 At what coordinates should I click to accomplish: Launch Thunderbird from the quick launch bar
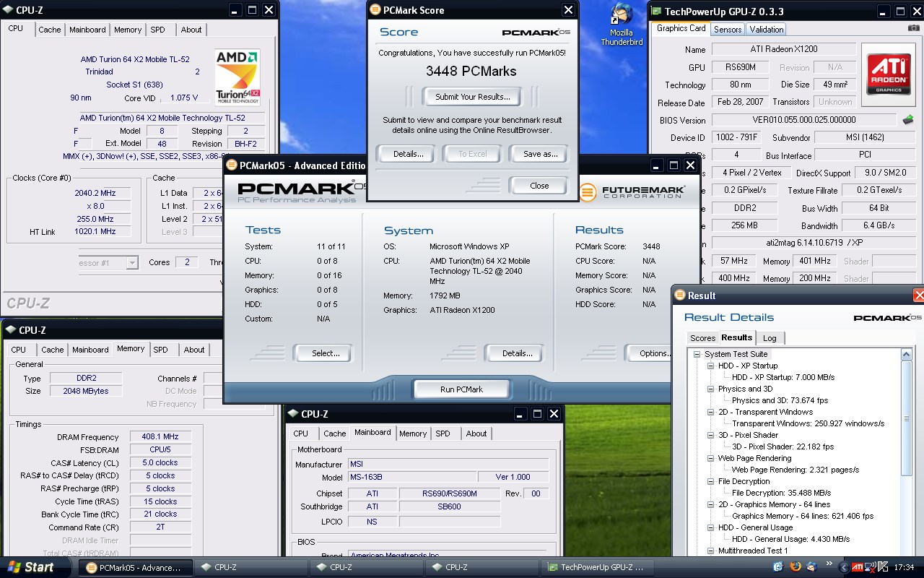click(x=811, y=566)
